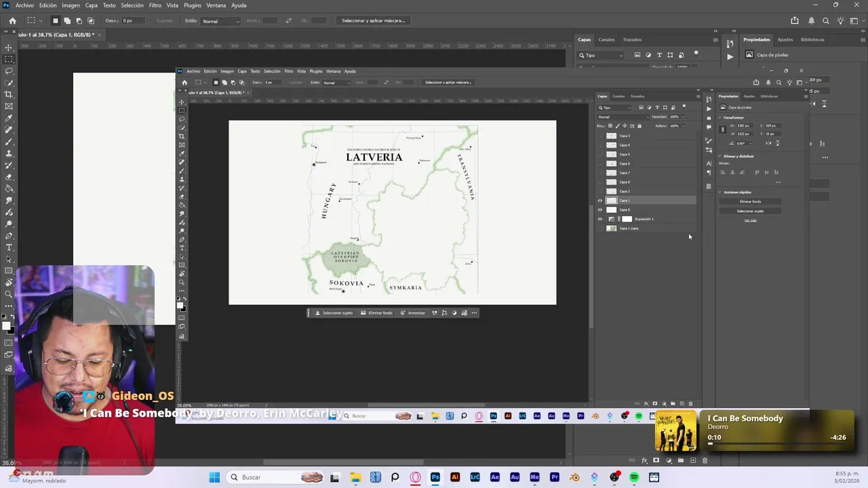Click the Home icon in outer options bar
The width and height of the screenshot is (868, 488).
tap(12, 21)
